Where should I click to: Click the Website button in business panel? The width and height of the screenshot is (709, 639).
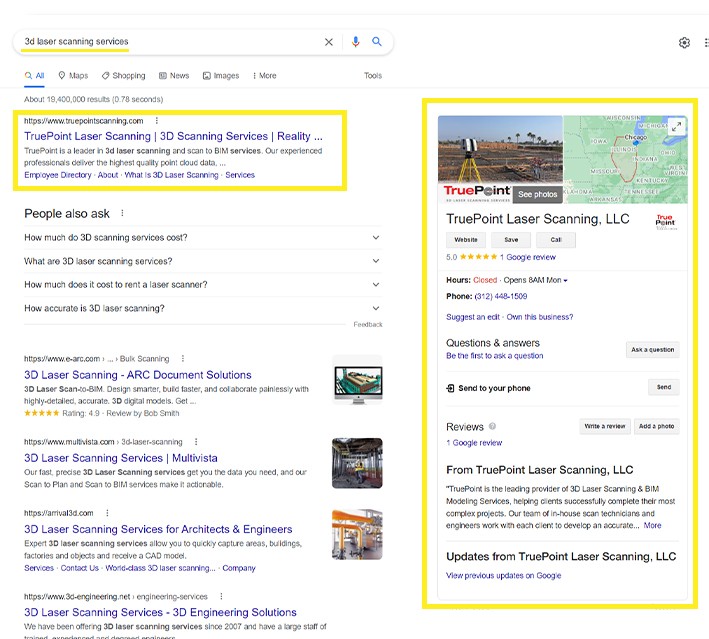[466, 240]
